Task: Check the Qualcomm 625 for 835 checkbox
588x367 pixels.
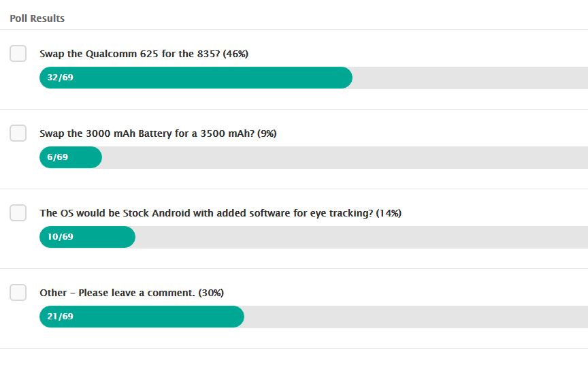Action: coord(18,54)
